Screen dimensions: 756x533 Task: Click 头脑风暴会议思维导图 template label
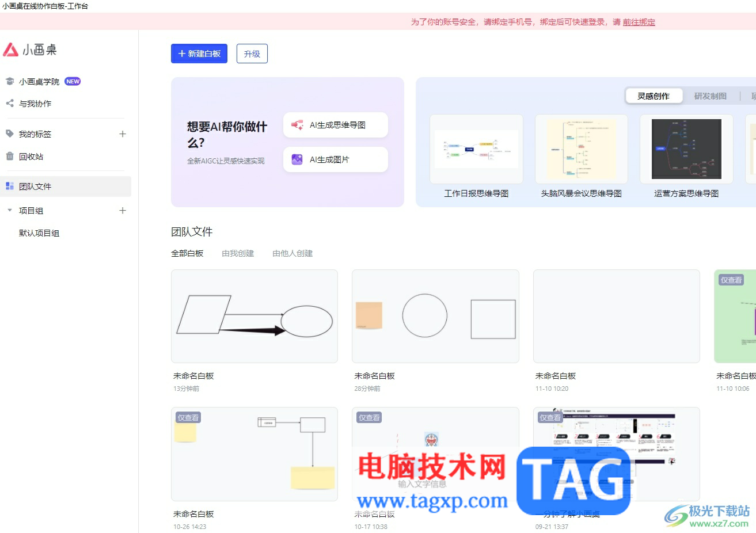[x=582, y=193]
